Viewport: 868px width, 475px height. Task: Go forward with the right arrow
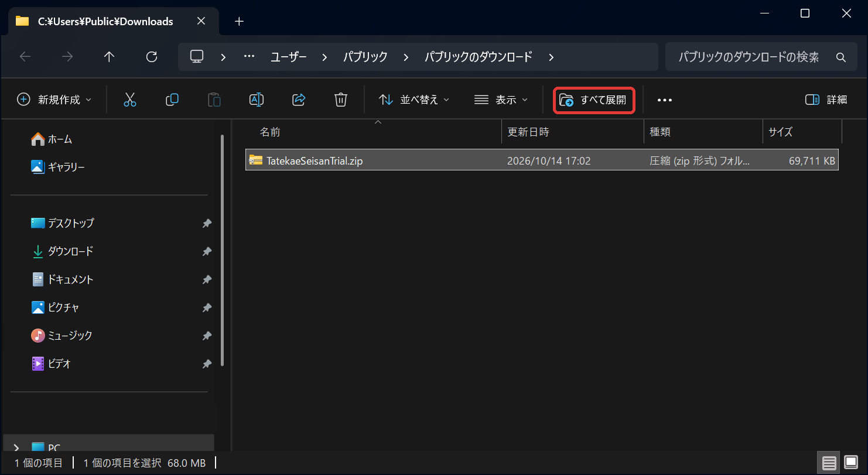(67, 57)
